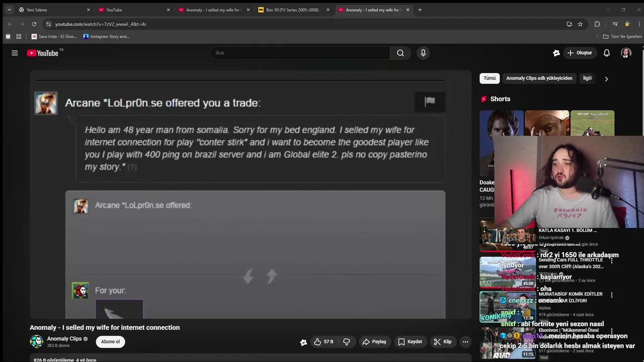Open the Chrome profile avatar
Viewport: 644px width, 362px height.
point(627,24)
